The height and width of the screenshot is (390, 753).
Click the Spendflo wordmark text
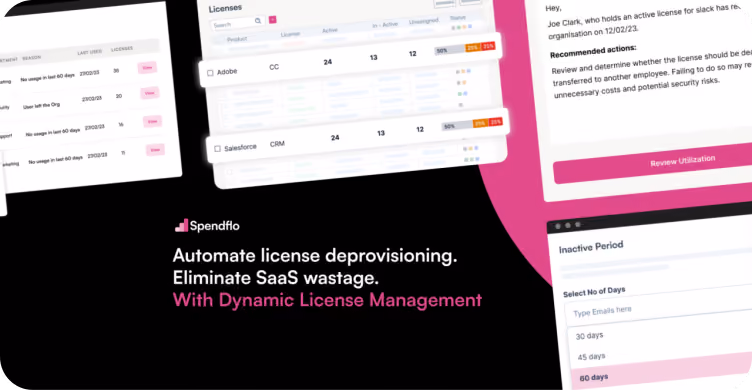pyautogui.click(x=214, y=226)
